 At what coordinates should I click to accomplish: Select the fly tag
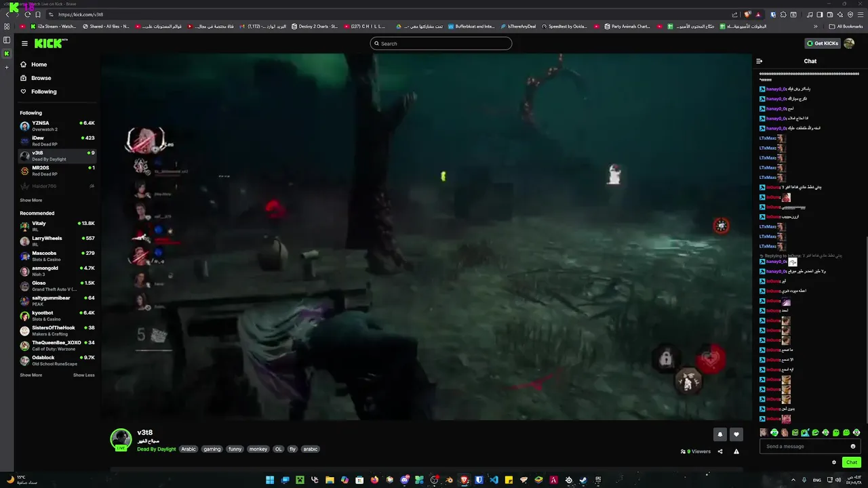pos(293,449)
